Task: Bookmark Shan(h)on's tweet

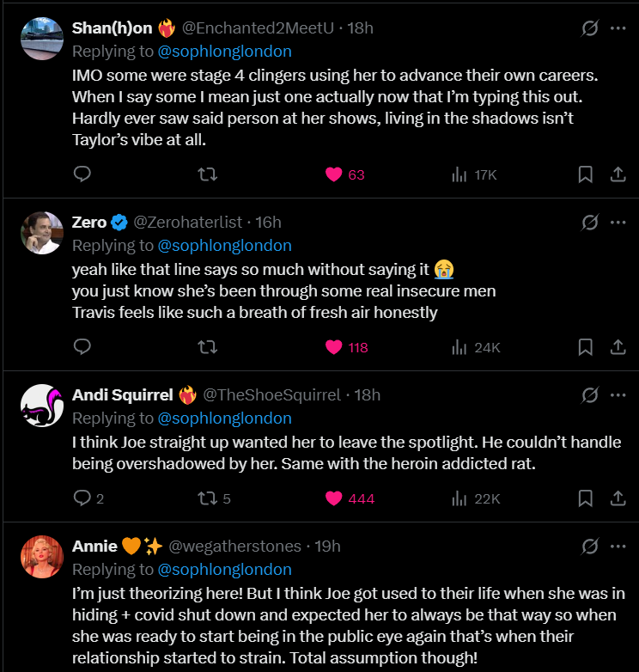Action: pos(585,174)
